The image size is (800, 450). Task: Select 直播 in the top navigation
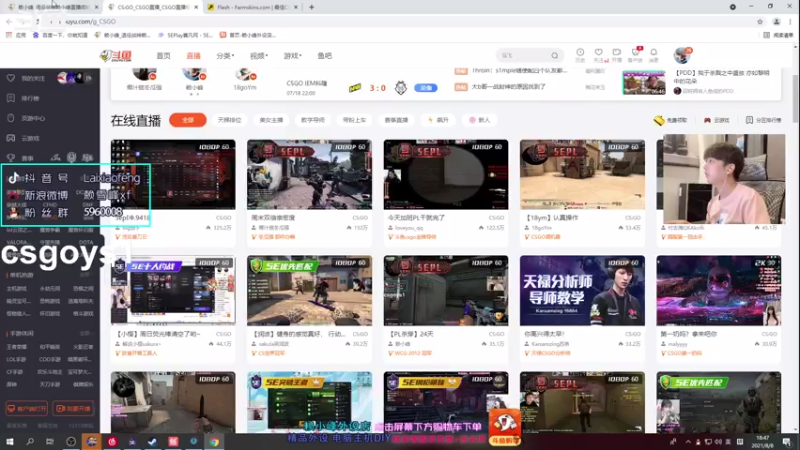click(x=193, y=56)
